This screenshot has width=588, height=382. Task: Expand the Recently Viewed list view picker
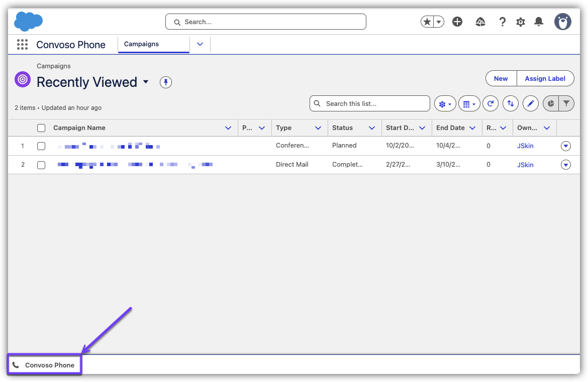(x=146, y=82)
